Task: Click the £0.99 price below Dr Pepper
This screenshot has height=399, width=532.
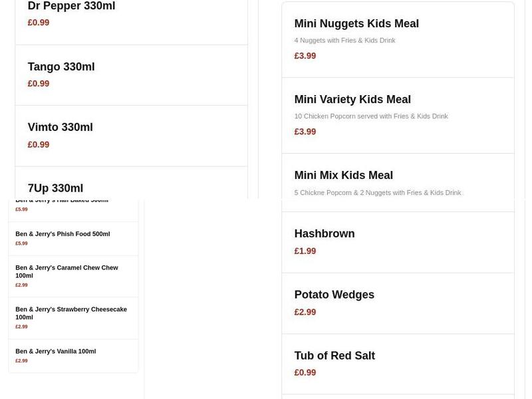Action: tap(38, 22)
